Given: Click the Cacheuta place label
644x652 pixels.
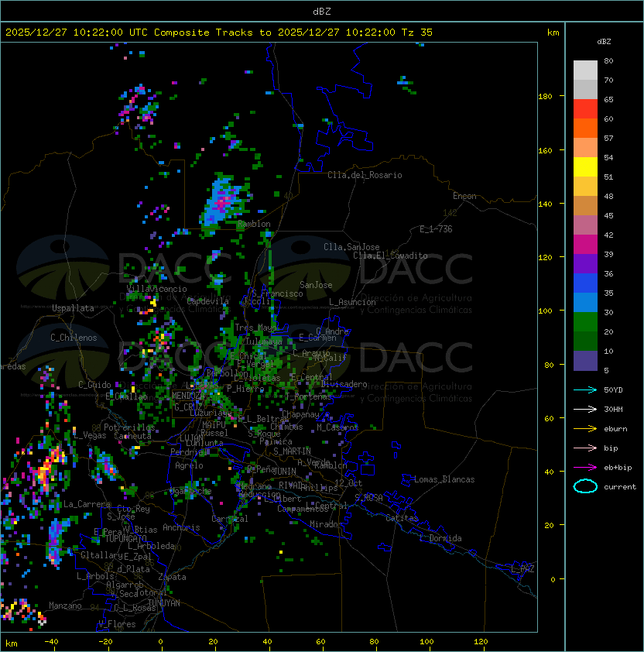Looking at the screenshot, I should (x=132, y=436).
